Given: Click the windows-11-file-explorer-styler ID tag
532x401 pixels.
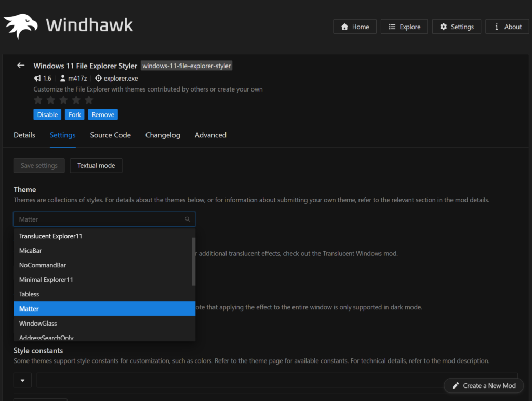Looking at the screenshot, I should [x=187, y=66].
